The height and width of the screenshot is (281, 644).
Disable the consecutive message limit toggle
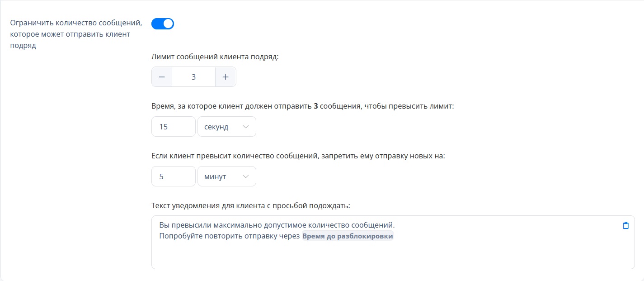click(x=162, y=24)
